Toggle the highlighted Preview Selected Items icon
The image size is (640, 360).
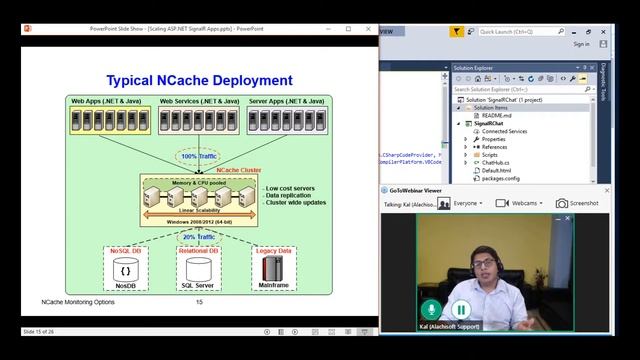click(582, 79)
